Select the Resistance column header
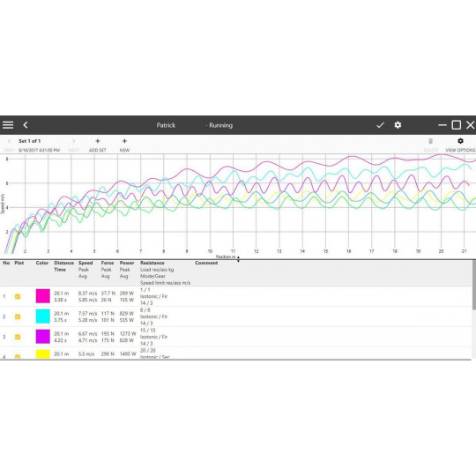This screenshot has height=476, width=476. pos(152,263)
